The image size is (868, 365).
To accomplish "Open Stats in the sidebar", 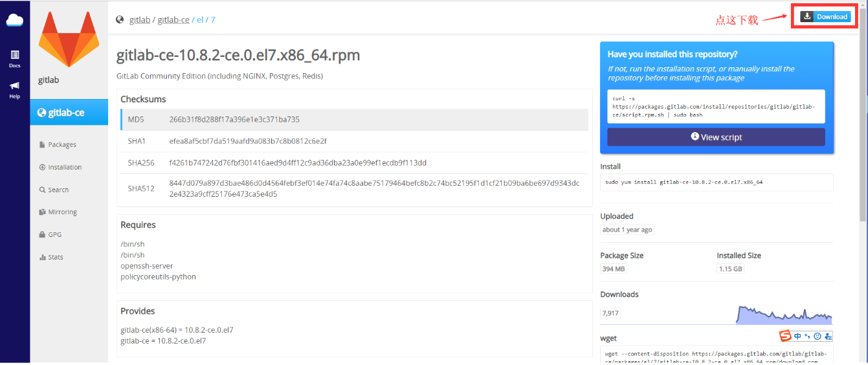I will [51, 258].
